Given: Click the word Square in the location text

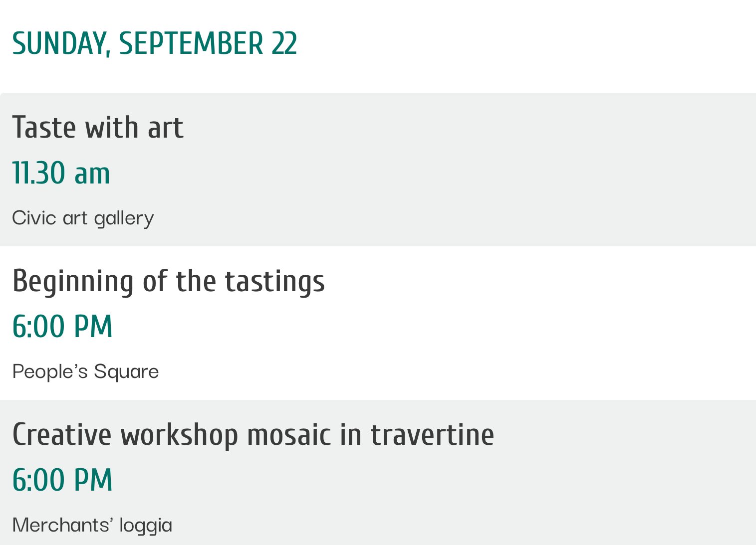Looking at the screenshot, I should click(x=126, y=371).
